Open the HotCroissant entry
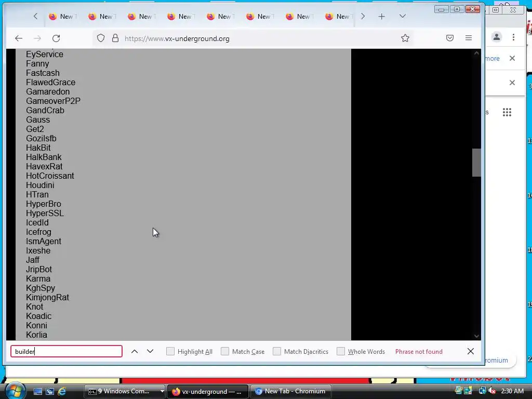The height and width of the screenshot is (399, 532). (x=50, y=176)
